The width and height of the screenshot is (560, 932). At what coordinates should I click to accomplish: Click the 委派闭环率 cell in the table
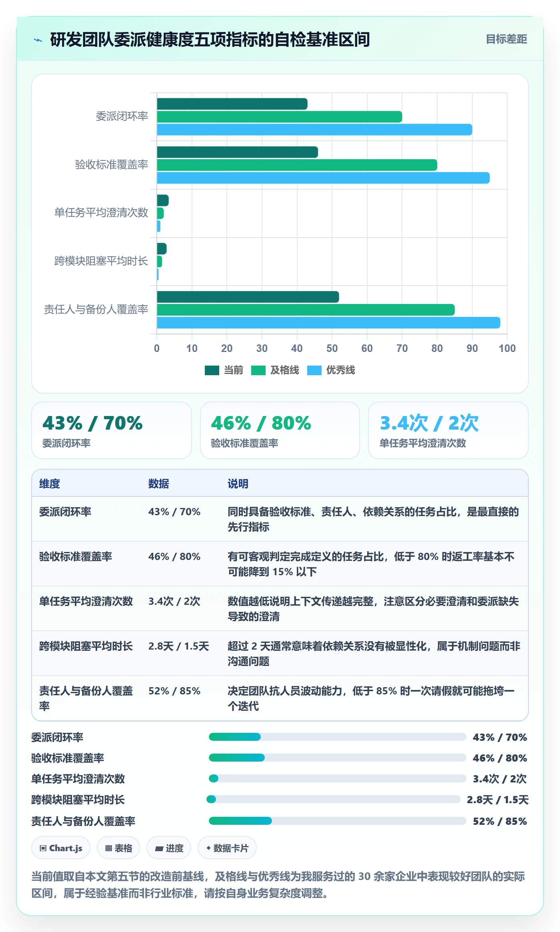pyautogui.click(x=65, y=512)
